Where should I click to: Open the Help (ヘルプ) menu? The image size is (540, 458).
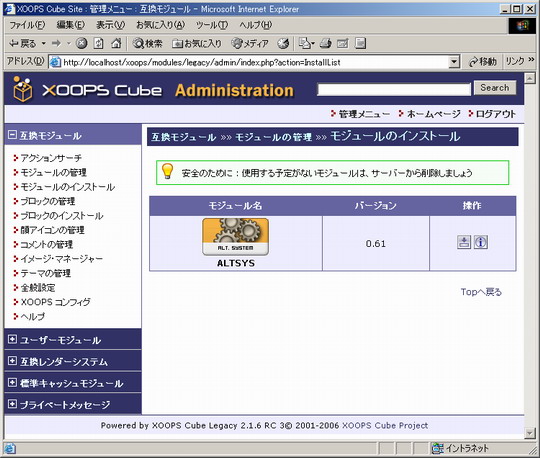tap(256, 25)
